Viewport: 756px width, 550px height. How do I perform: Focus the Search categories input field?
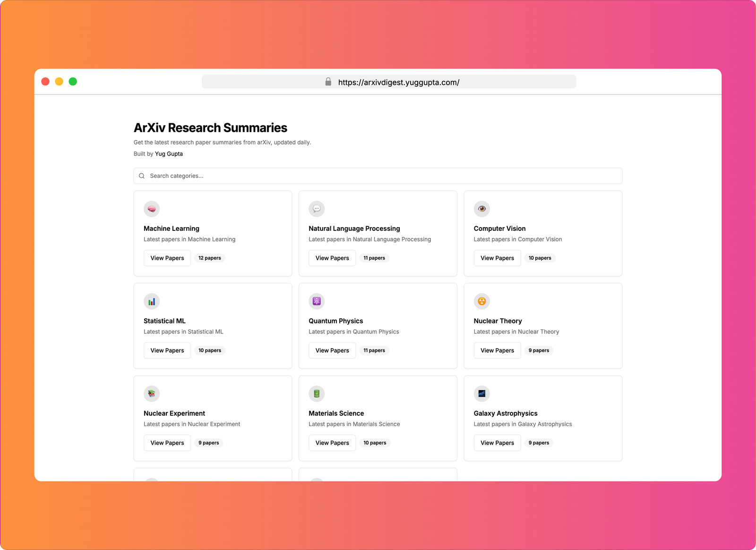(x=378, y=176)
